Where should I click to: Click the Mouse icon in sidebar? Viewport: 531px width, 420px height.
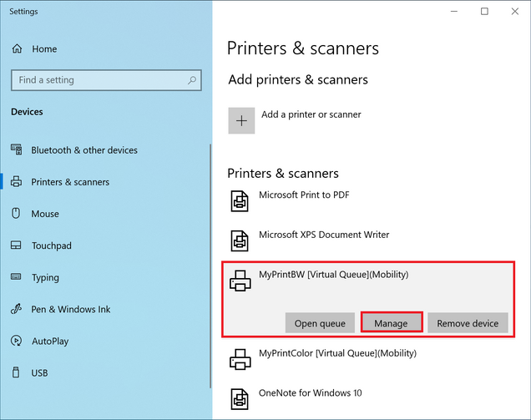pyautogui.click(x=16, y=214)
